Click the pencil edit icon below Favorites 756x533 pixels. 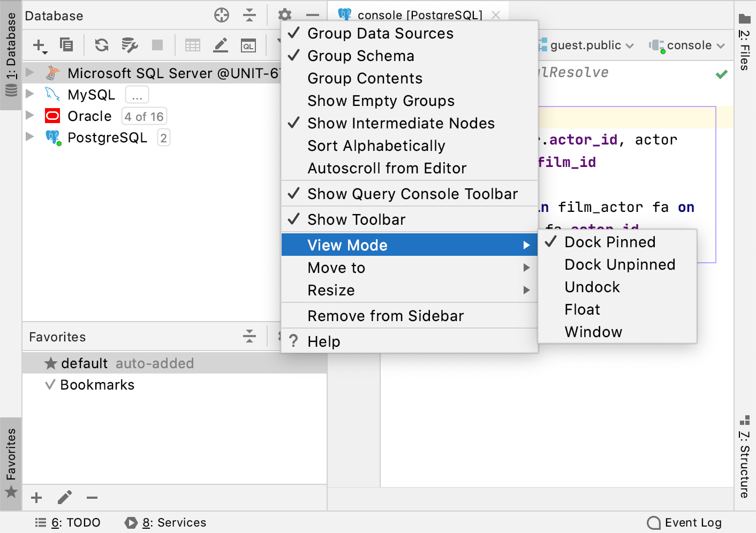point(65,498)
